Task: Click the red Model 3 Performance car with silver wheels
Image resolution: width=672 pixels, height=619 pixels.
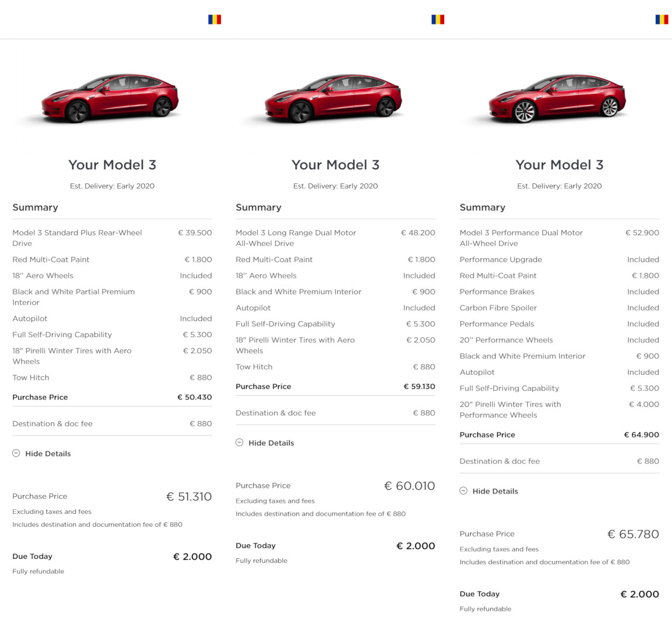Action: [x=557, y=98]
